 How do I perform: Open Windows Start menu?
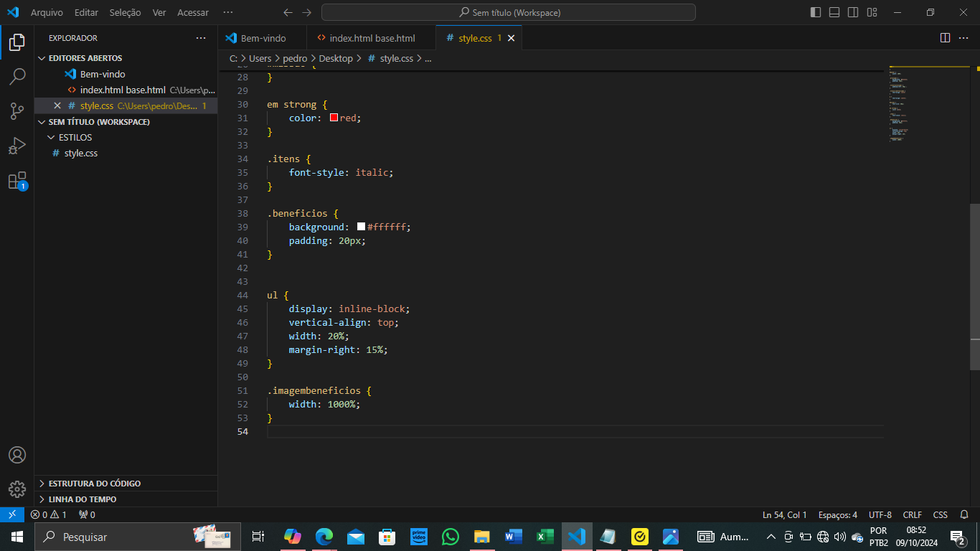click(x=17, y=537)
